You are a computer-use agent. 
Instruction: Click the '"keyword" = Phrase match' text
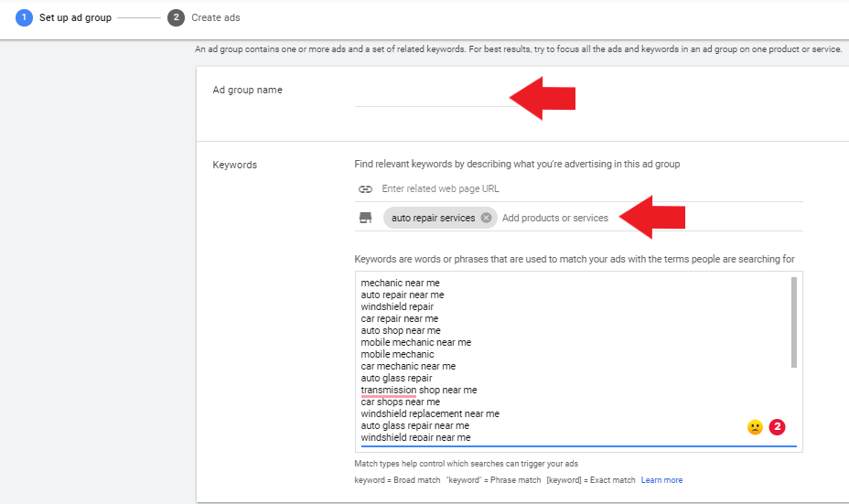pyautogui.click(x=493, y=480)
